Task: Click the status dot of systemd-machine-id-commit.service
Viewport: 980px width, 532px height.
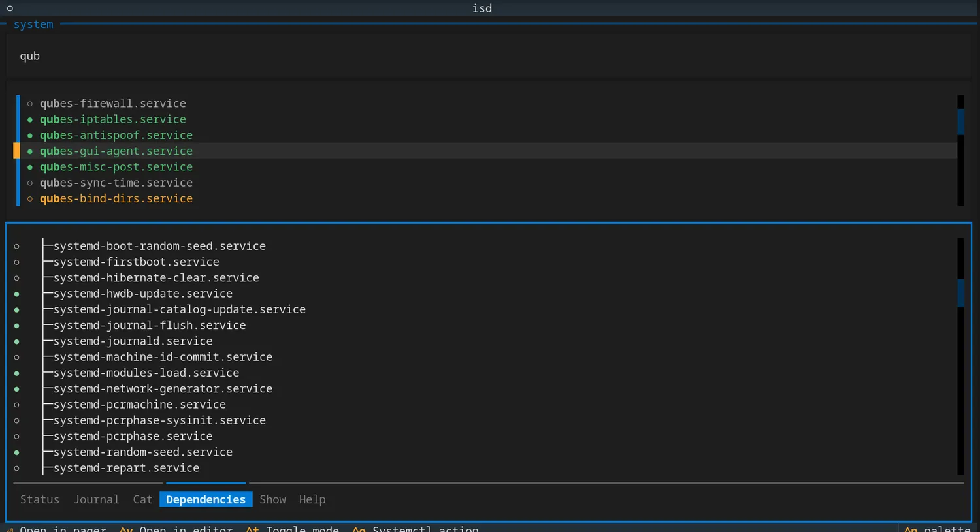Action: pyautogui.click(x=17, y=358)
